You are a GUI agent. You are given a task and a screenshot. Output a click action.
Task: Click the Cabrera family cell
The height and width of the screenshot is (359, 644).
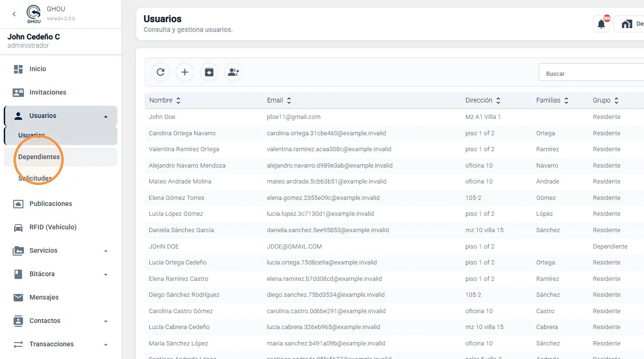[547, 327]
